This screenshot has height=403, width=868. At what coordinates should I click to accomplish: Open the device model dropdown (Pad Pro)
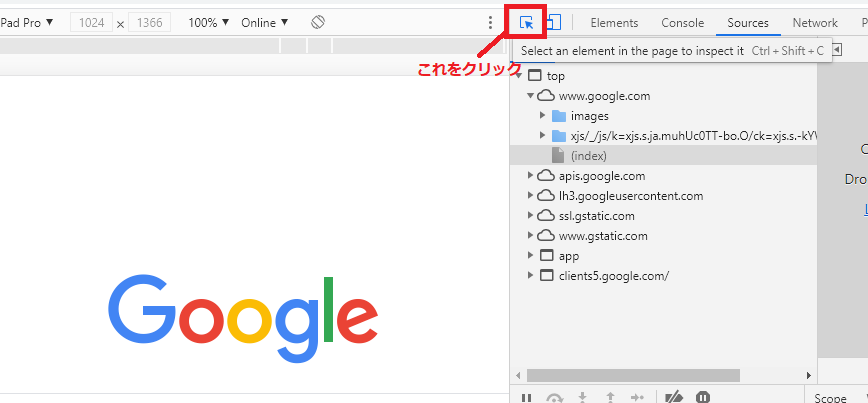(27, 23)
